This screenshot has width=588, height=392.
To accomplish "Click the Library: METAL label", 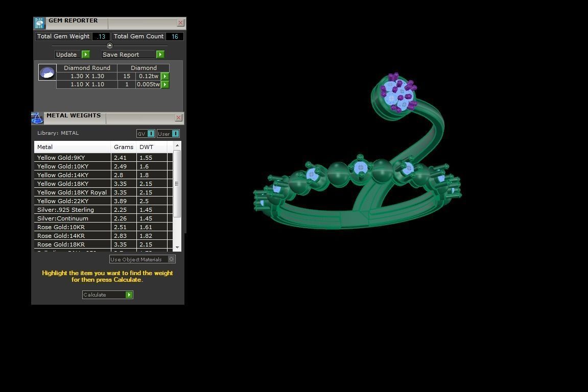I will point(58,133).
